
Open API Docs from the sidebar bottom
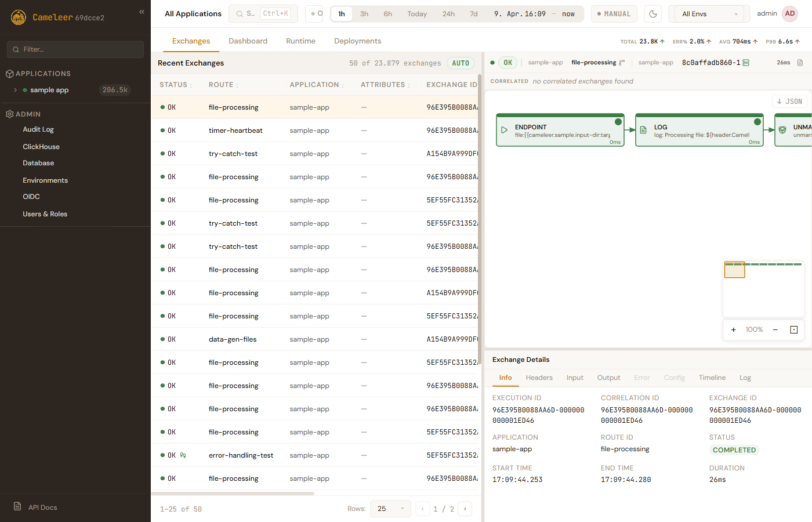click(x=42, y=507)
